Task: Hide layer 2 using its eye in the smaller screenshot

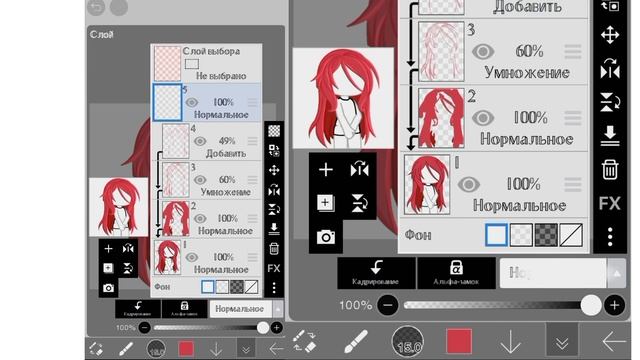Action: [200, 218]
